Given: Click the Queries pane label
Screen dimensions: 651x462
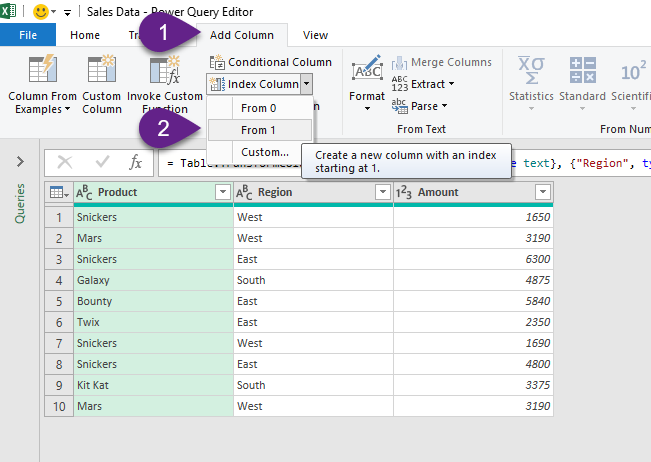Looking at the screenshot, I should click(20, 203).
